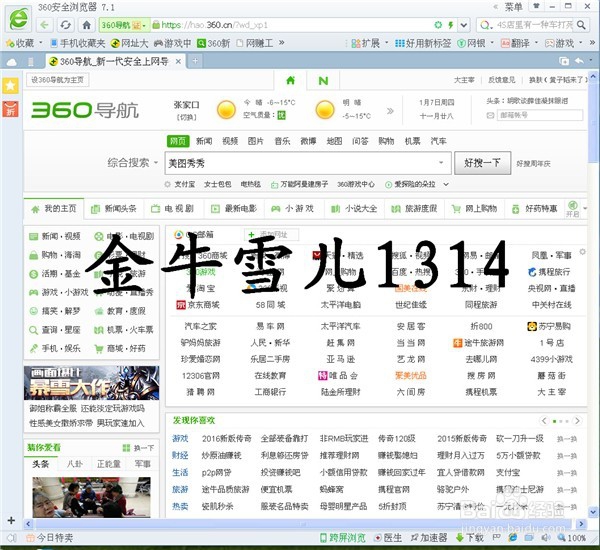Open the yellow star favorites sidebar icon
The height and width of the screenshot is (550, 600).
(10, 85)
